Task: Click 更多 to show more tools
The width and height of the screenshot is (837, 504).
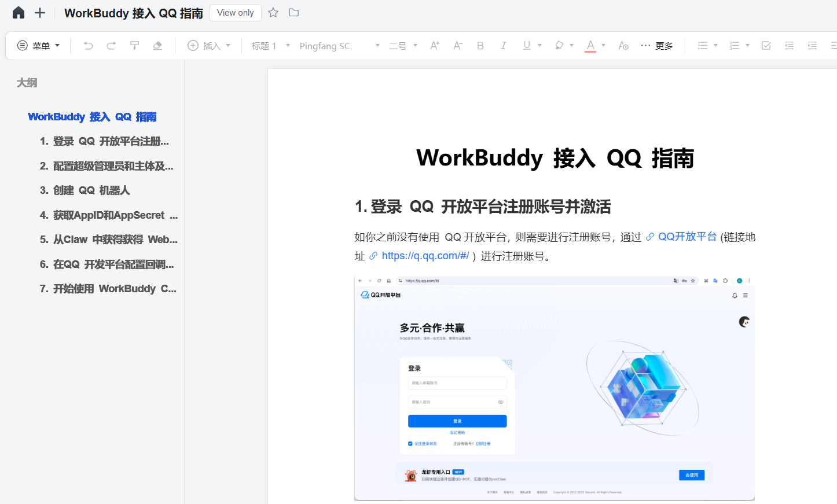Action: point(657,46)
